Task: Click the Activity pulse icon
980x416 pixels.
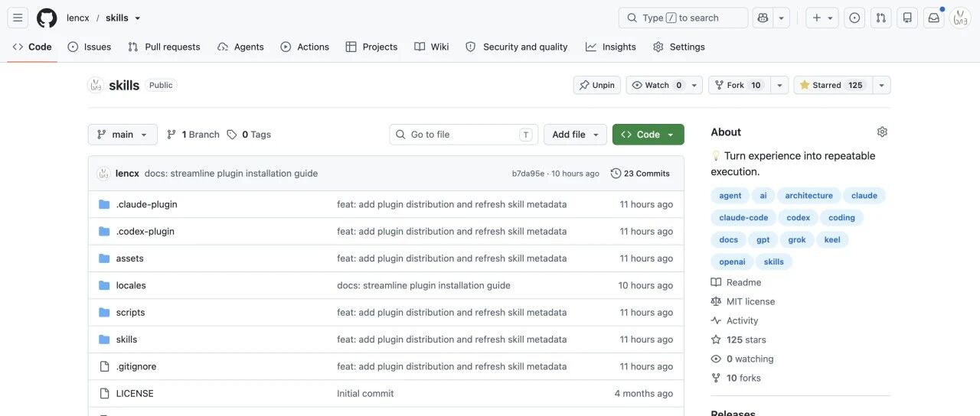Action: click(716, 320)
